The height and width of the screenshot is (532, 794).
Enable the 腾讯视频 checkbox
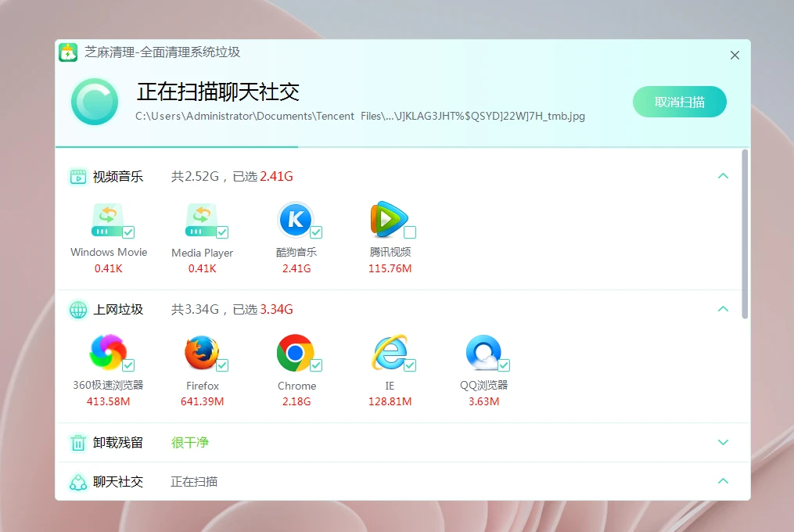[410, 232]
